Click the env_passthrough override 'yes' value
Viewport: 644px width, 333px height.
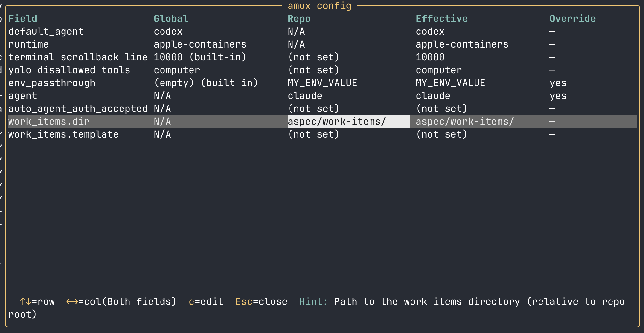coord(558,83)
